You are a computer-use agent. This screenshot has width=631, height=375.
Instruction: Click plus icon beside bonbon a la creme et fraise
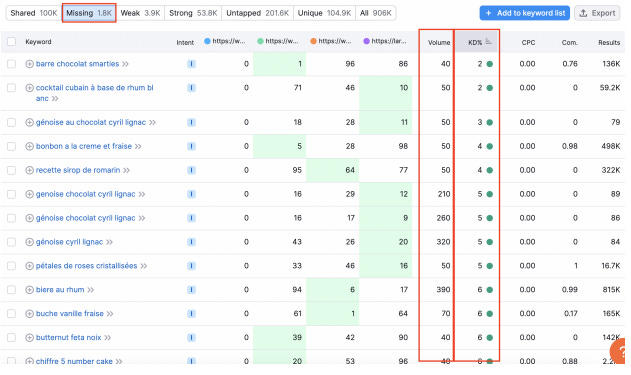(29, 146)
